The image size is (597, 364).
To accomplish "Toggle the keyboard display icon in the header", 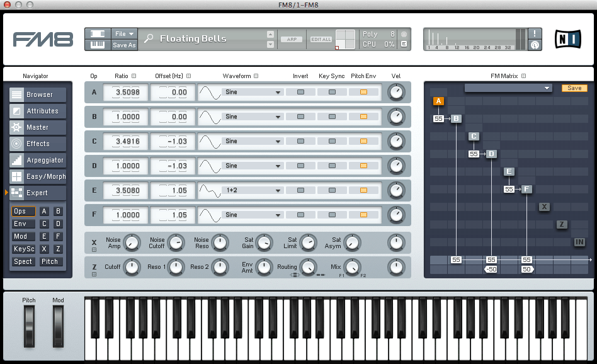I will pos(98,45).
